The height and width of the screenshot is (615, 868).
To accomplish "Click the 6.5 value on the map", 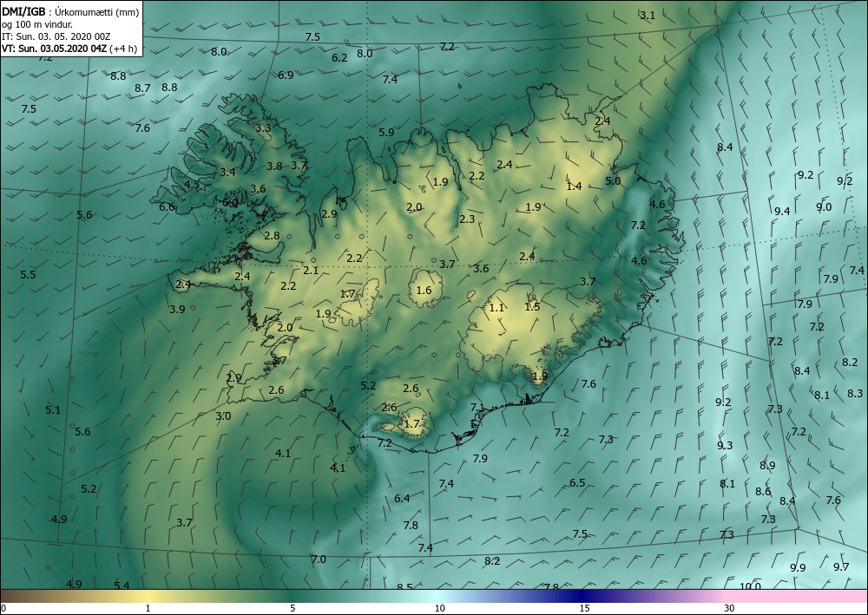I will click(x=577, y=483).
